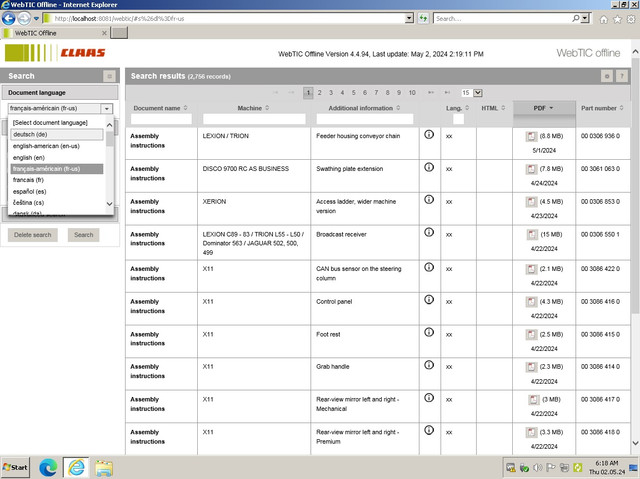Open browser Home icon

tap(604, 19)
